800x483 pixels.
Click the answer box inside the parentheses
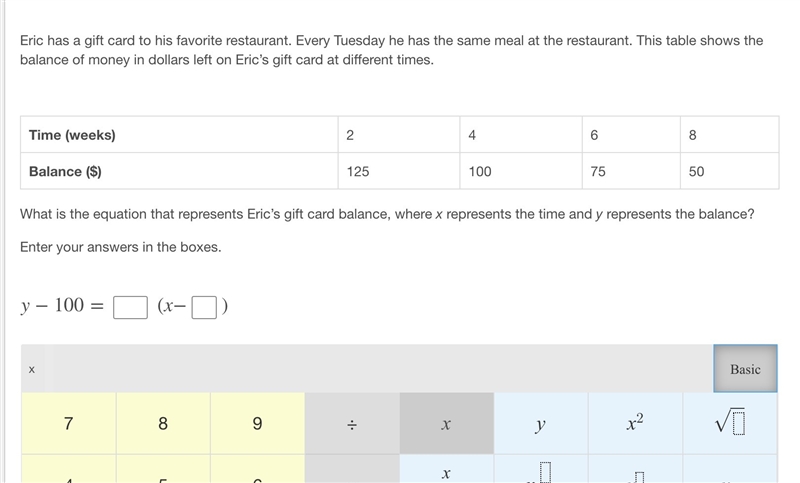pyautogui.click(x=204, y=308)
